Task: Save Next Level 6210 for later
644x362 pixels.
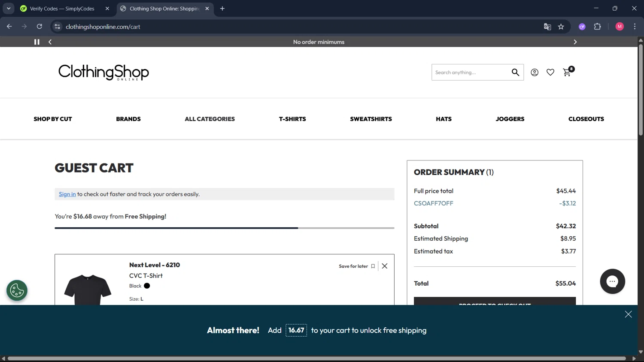Action: pos(357,266)
